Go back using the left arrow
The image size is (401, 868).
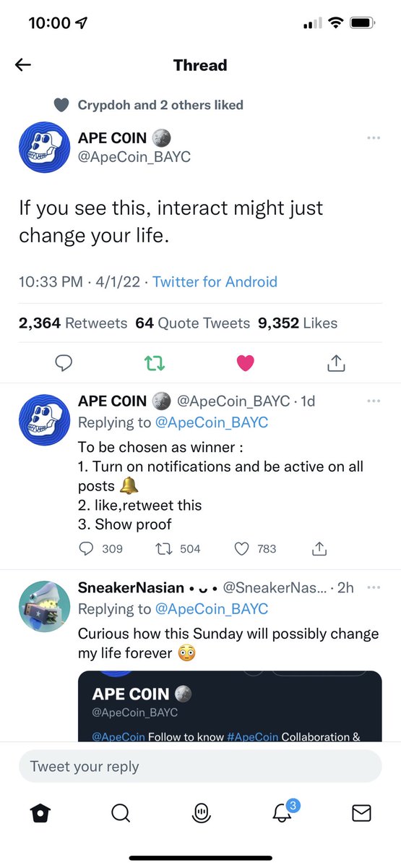(23, 65)
